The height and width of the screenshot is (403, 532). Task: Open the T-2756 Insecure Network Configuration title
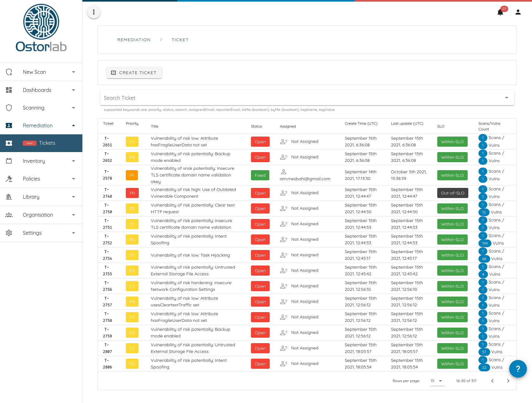tap(191, 286)
